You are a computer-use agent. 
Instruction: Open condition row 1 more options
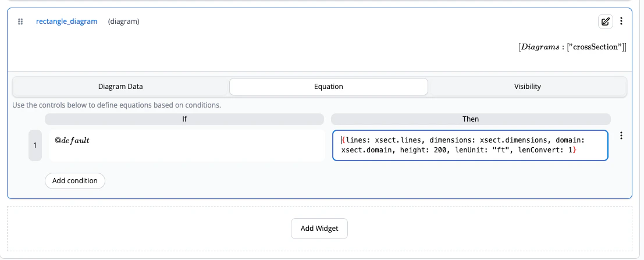click(621, 136)
